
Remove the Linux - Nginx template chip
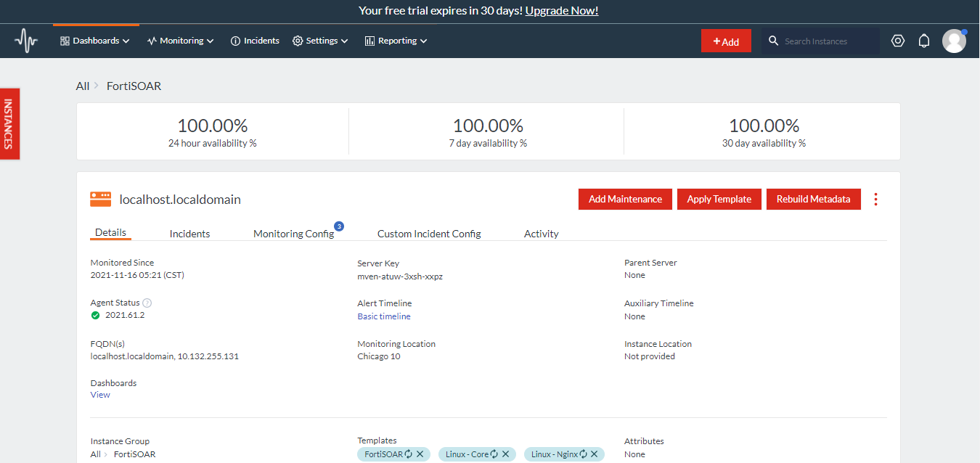(x=592, y=454)
